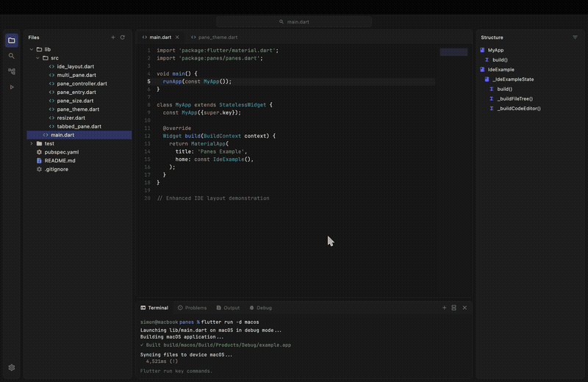Click 'Syncing files to device macOS...' line

click(187, 355)
